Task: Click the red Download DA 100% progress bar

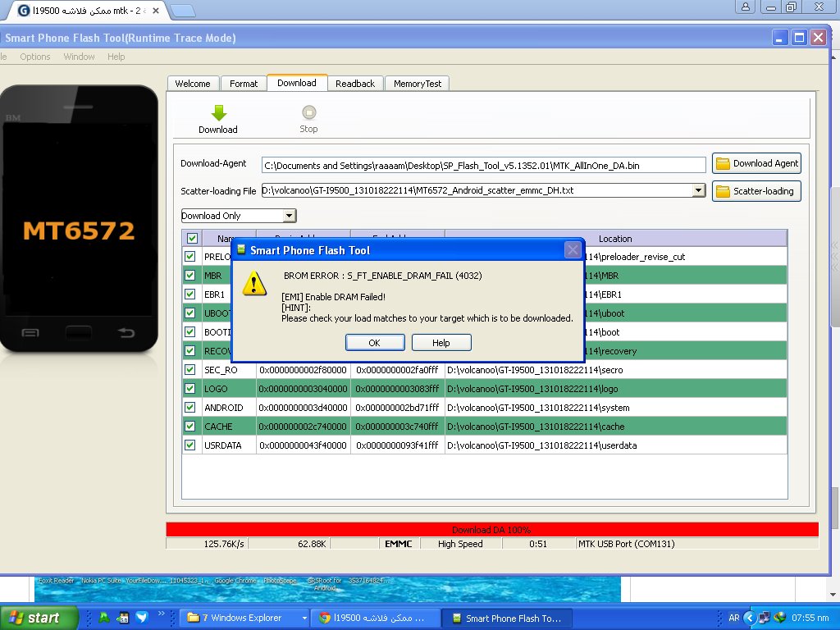Action: (492, 529)
